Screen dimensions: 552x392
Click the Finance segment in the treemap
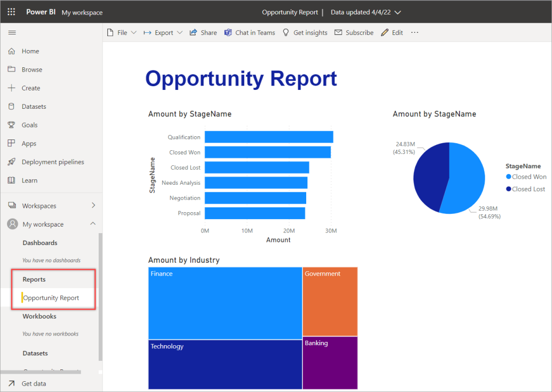[225, 303]
